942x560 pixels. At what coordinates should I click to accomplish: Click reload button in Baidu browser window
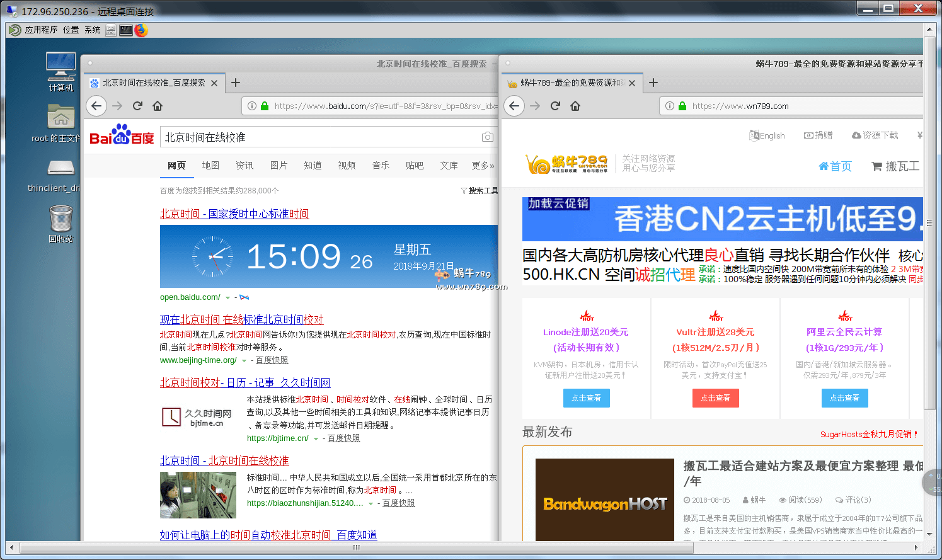(137, 106)
